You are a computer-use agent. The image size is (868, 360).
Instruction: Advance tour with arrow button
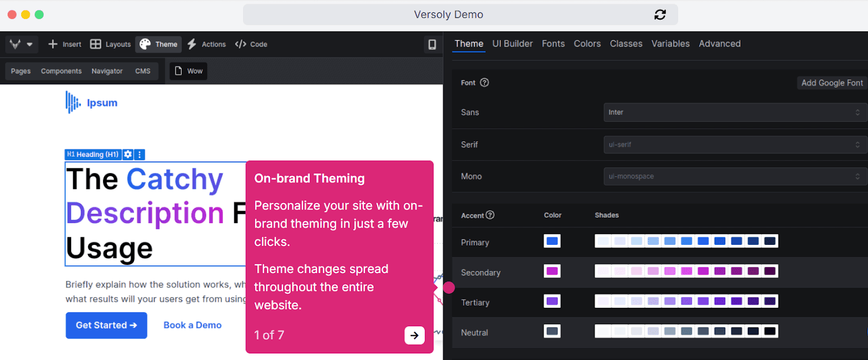(x=414, y=336)
